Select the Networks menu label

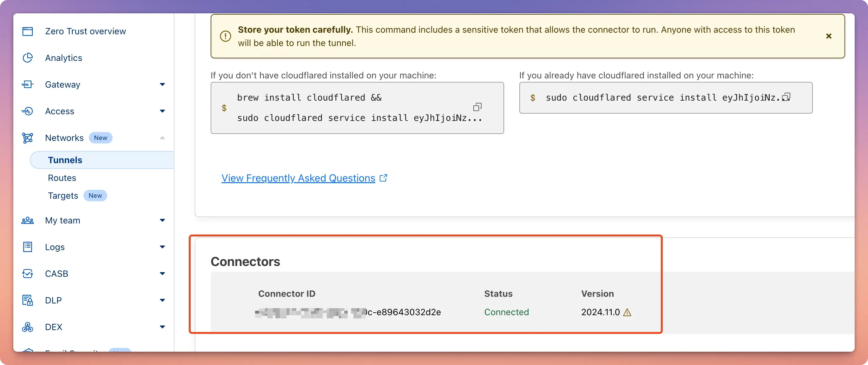point(64,138)
